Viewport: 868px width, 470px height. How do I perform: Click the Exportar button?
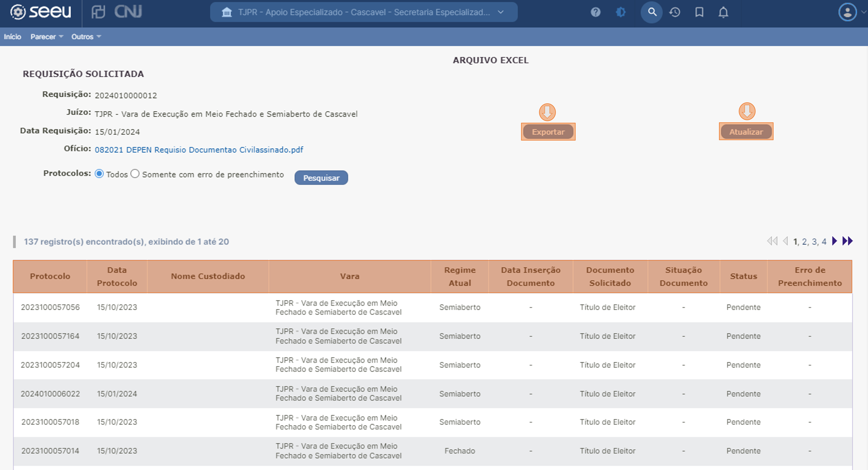pyautogui.click(x=548, y=132)
